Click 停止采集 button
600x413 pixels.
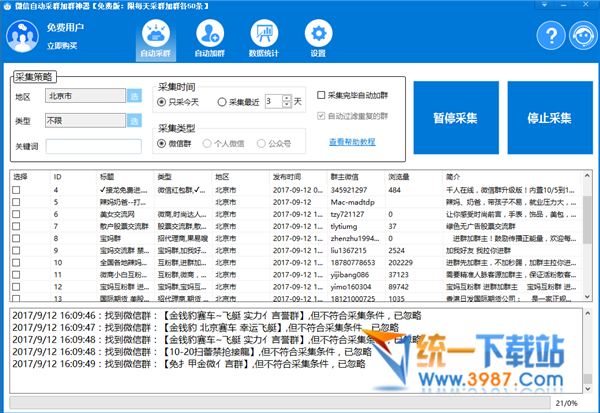click(x=550, y=118)
